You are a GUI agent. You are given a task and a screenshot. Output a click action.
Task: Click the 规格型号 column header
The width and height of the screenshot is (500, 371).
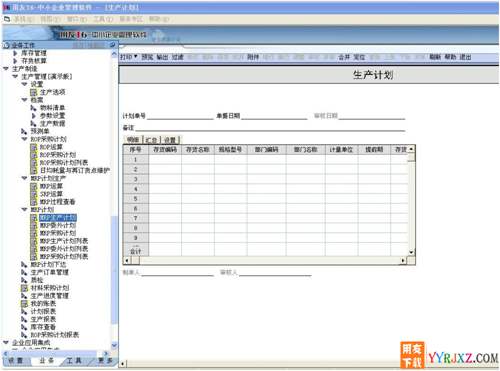click(230, 150)
